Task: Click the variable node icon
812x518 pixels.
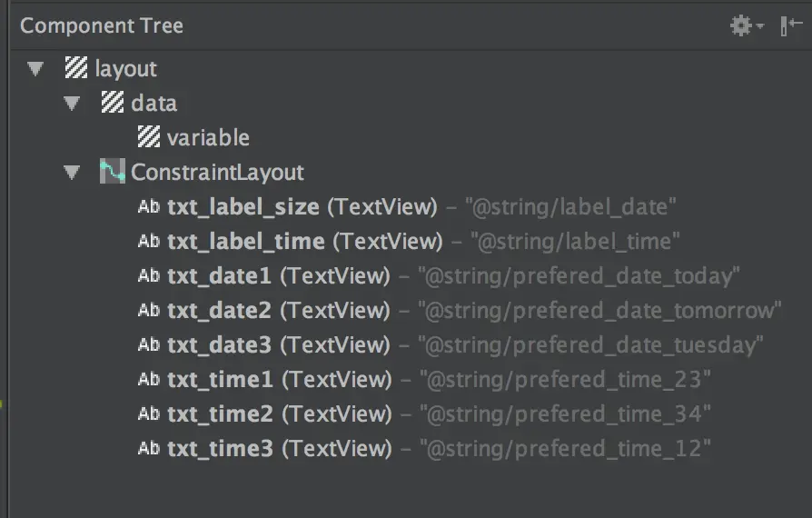Action: point(149,137)
